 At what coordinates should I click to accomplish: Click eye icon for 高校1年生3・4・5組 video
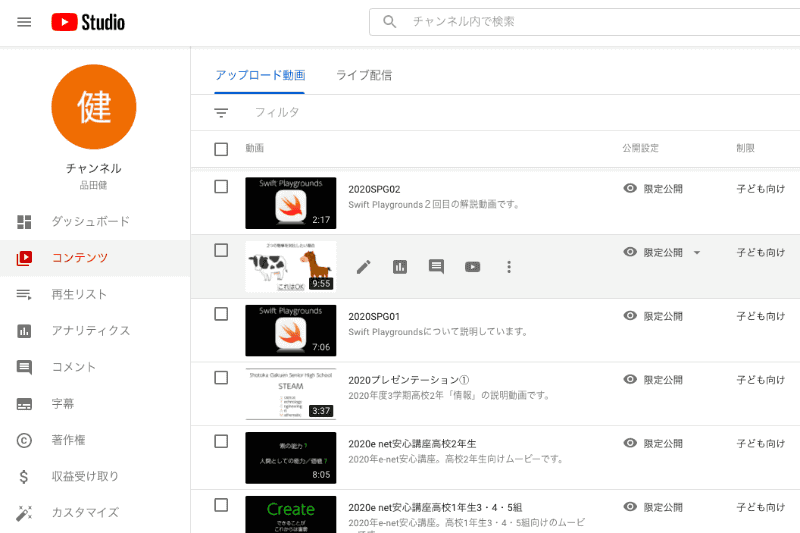click(x=630, y=506)
